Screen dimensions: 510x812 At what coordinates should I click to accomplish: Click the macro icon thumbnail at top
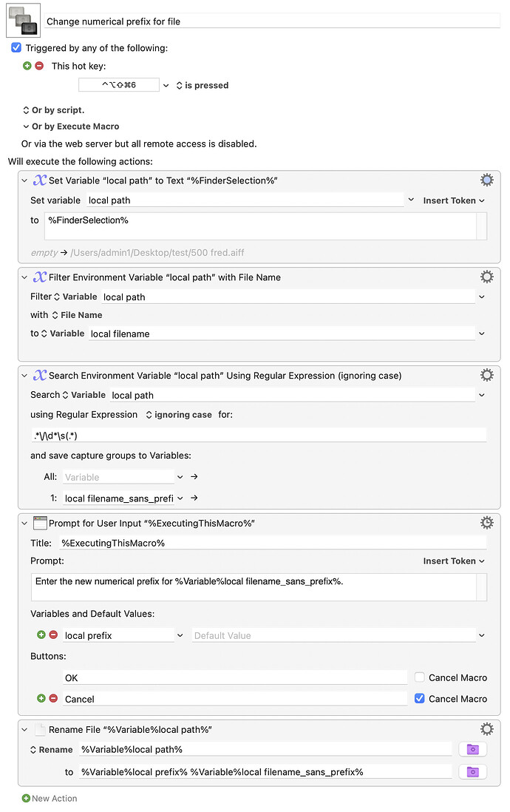click(x=23, y=20)
